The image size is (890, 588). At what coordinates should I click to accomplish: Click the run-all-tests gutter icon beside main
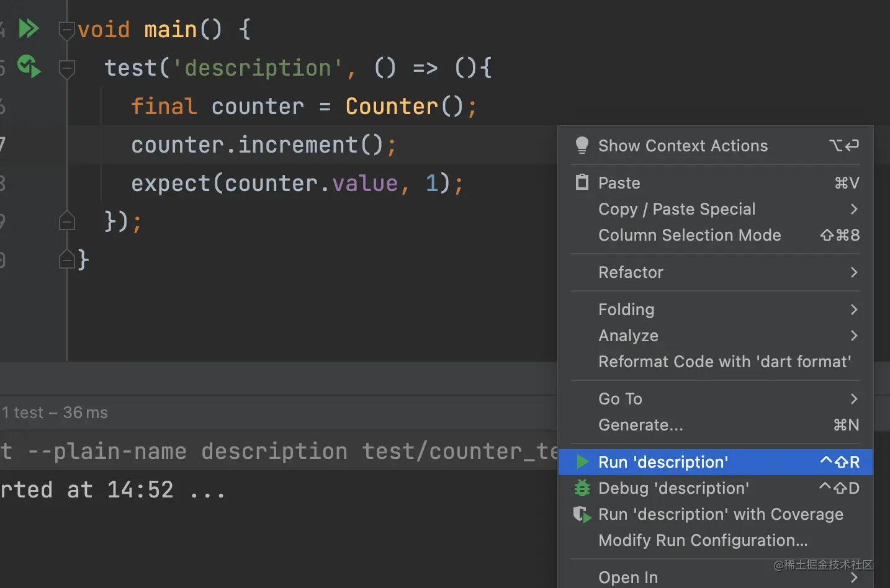pos(29,29)
